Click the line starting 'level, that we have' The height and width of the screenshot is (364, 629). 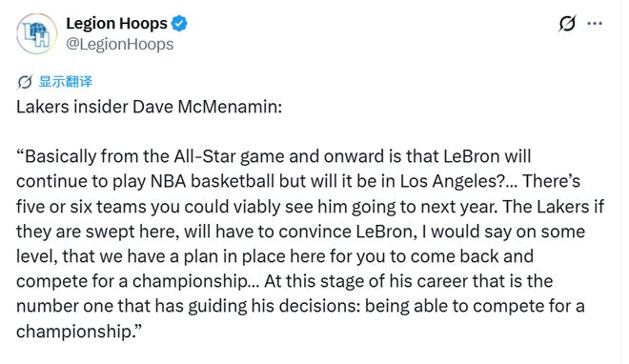[x=274, y=256]
